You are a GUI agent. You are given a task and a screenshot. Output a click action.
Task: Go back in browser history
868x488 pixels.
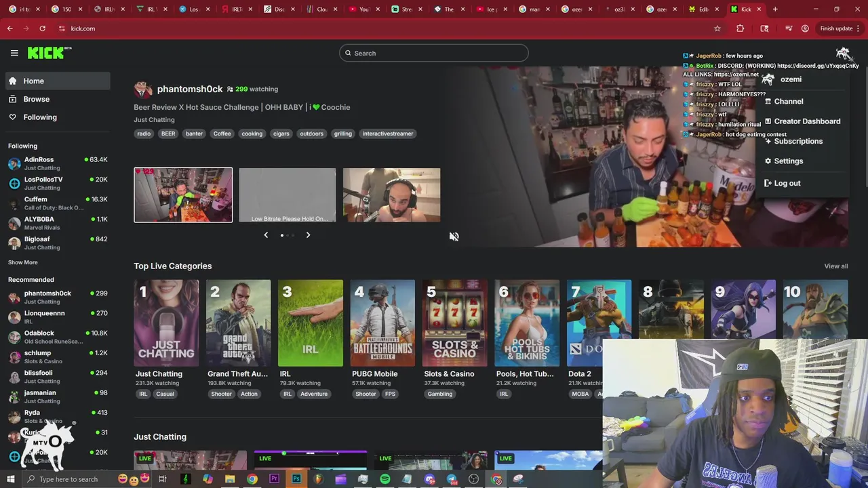point(9,28)
